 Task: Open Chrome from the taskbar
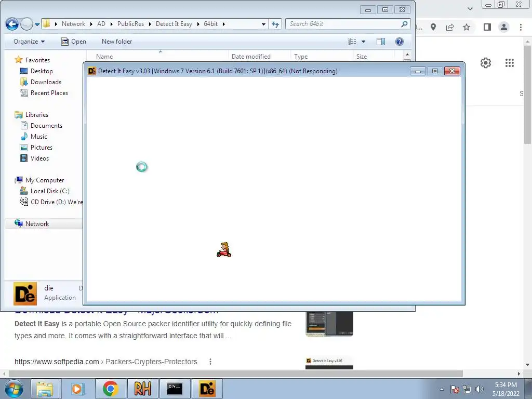[x=110, y=389]
